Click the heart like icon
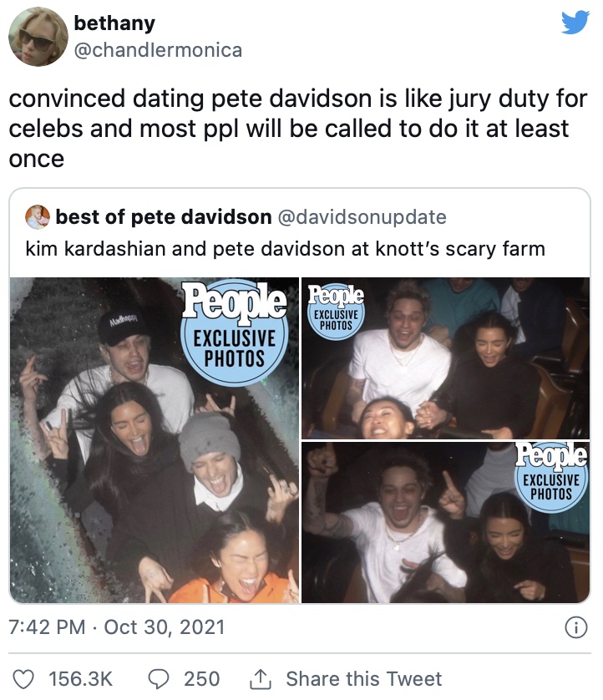Image resolution: width=603 pixels, height=700 pixels. point(23,679)
